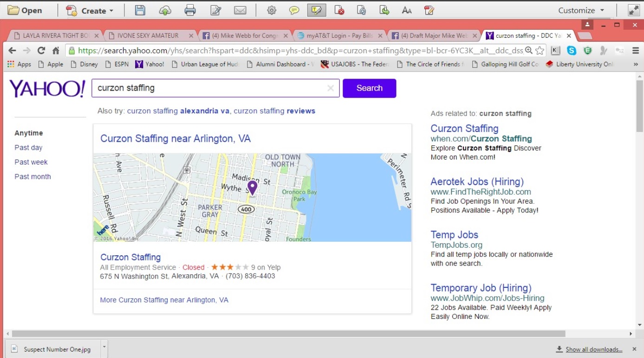This screenshot has width=644, height=358.
Task: Click the Print icon in the toolbar
Action: [x=190, y=10]
